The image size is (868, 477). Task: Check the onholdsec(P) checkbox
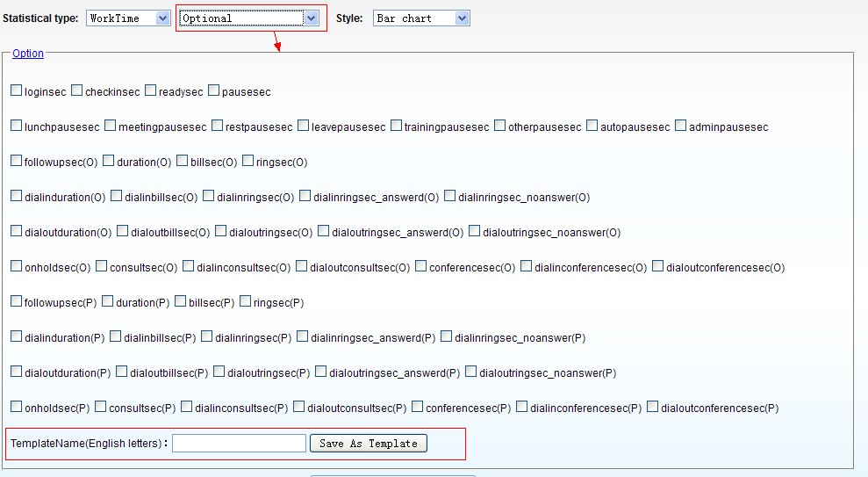[17, 407]
